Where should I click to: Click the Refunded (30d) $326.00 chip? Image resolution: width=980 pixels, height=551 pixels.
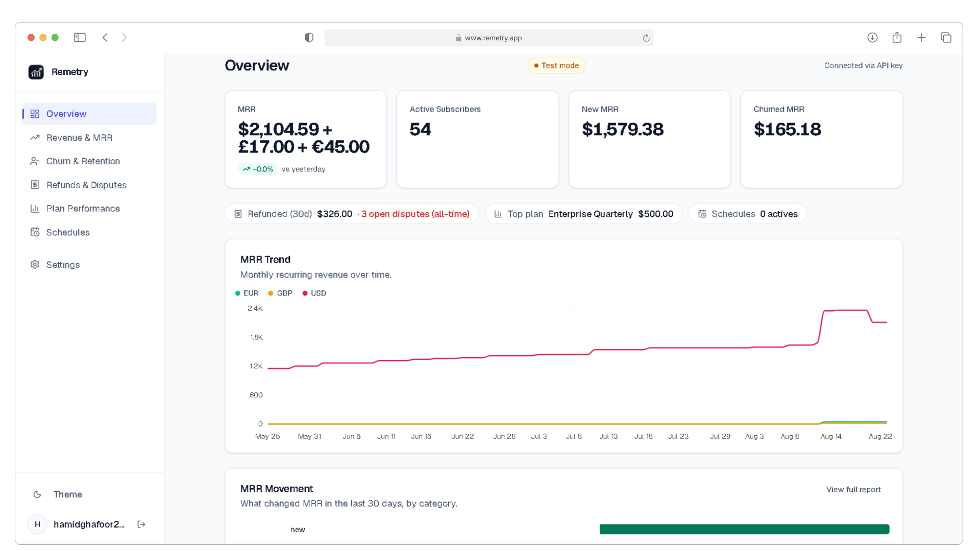pyautogui.click(x=351, y=214)
